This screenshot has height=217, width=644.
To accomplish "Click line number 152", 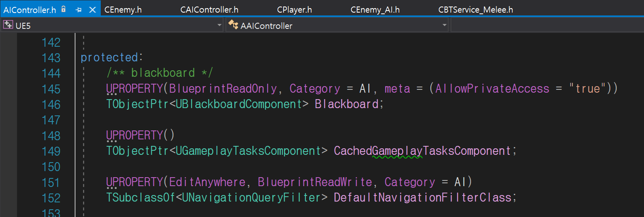I will click(51, 198).
